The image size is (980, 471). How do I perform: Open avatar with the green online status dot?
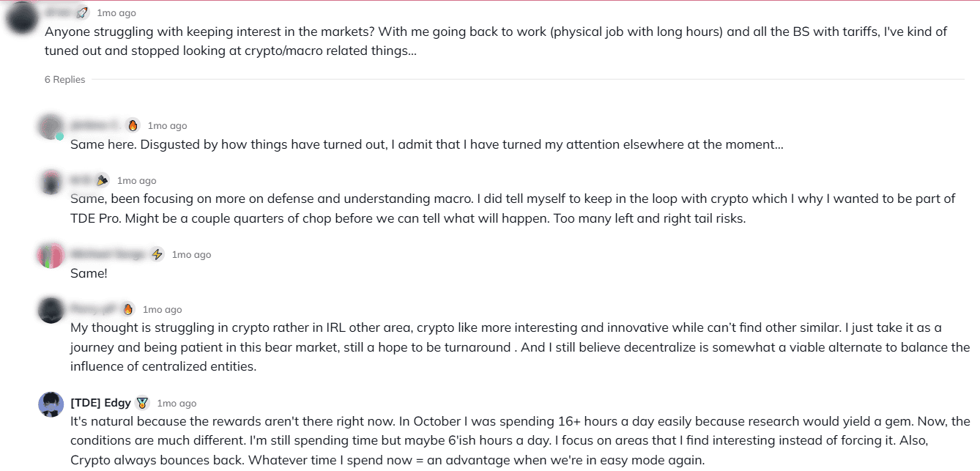pos(51,127)
